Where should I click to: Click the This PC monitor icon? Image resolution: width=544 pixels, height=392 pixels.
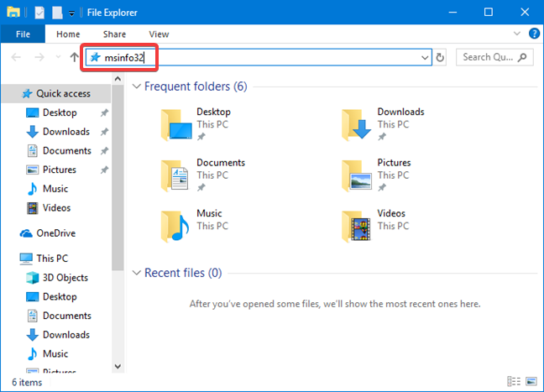coord(26,259)
